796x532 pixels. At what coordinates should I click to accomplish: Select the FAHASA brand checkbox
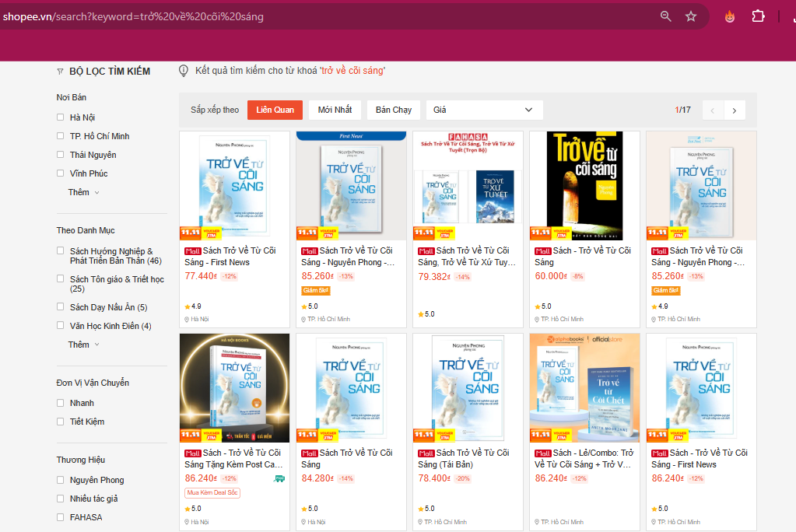point(61,517)
